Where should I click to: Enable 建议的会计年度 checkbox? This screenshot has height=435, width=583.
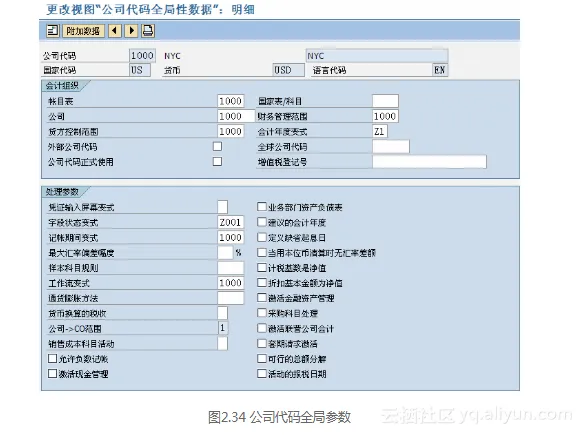262,222
